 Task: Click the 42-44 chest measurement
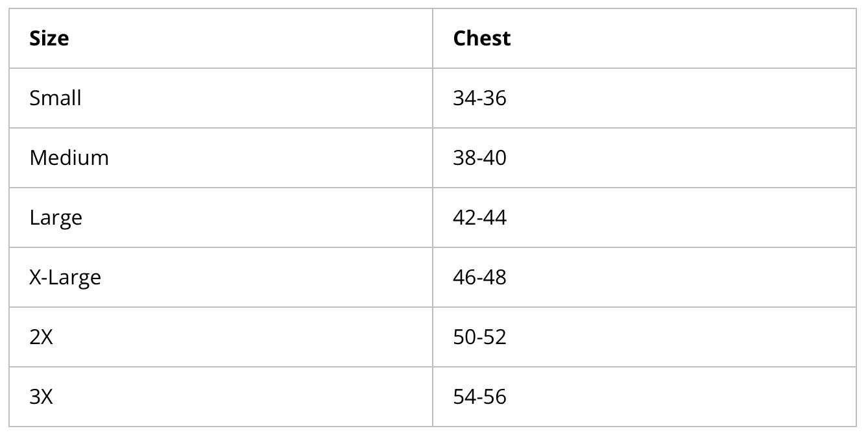point(479,218)
